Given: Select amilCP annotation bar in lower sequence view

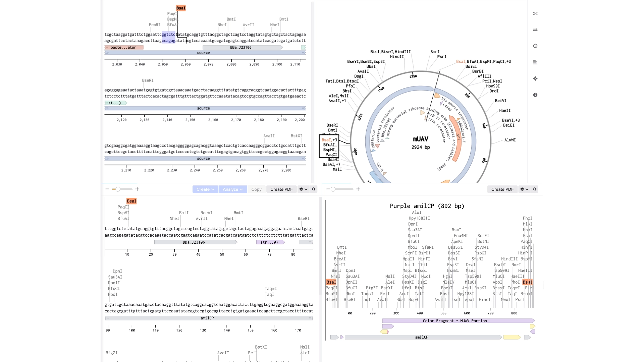Looking at the screenshot, I should click(x=209, y=318).
